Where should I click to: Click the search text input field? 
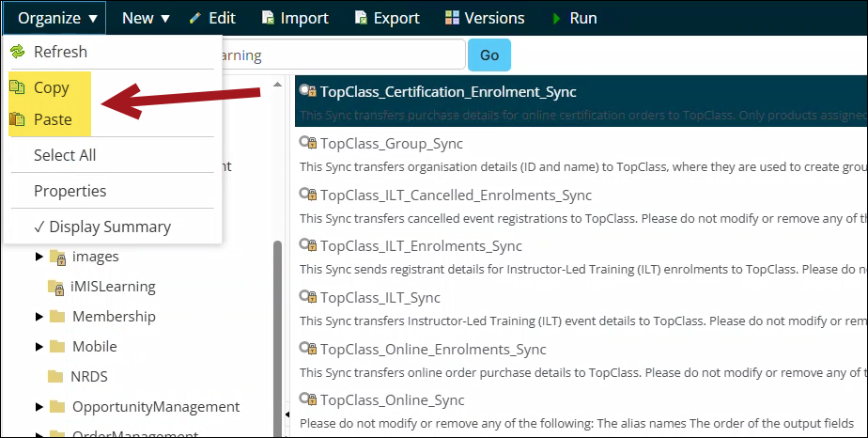[x=343, y=55]
